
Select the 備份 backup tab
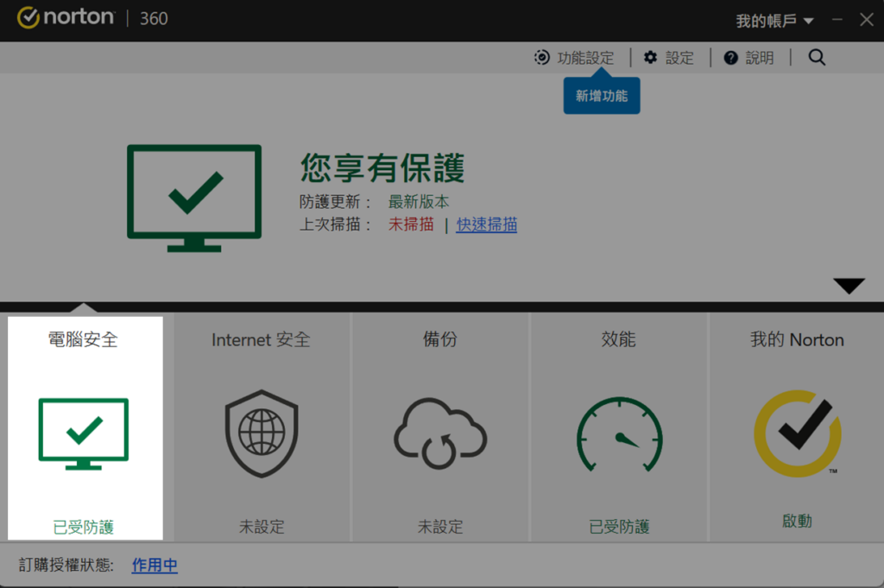click(439, 427)
